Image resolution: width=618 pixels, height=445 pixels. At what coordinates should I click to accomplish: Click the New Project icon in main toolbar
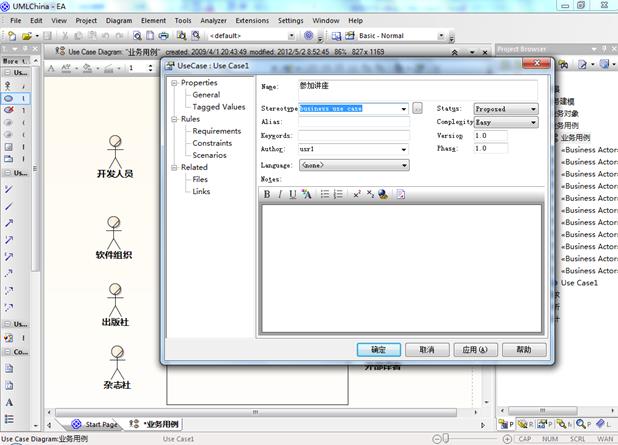tap(12, 36)
